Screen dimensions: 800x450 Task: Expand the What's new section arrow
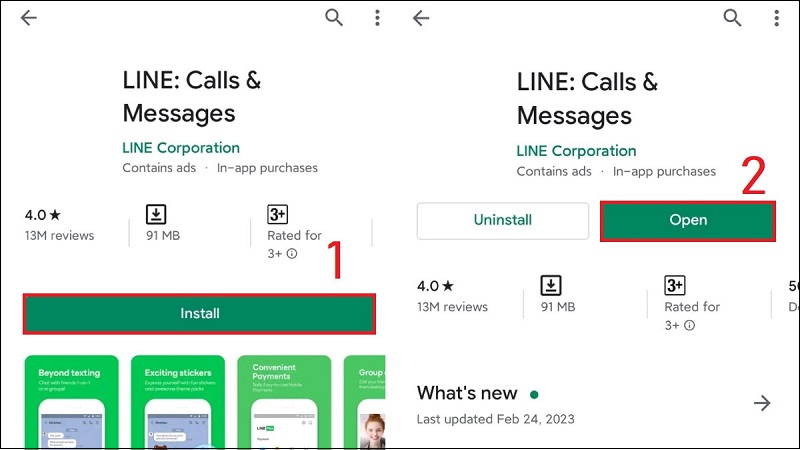coord(762,403)
